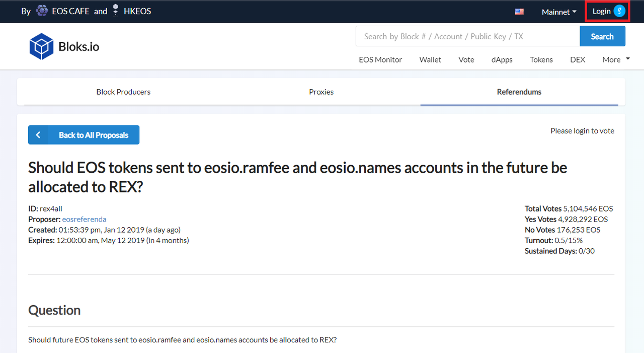This screenshot has height=353, width=644.
Task: Open the Tokens menu item
Action: (541, 59)
